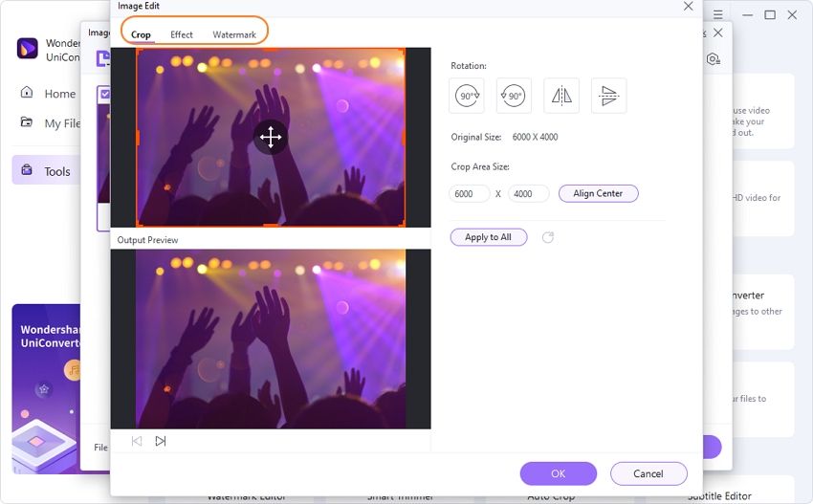Open My Files in sidebar

click(50, 123)
